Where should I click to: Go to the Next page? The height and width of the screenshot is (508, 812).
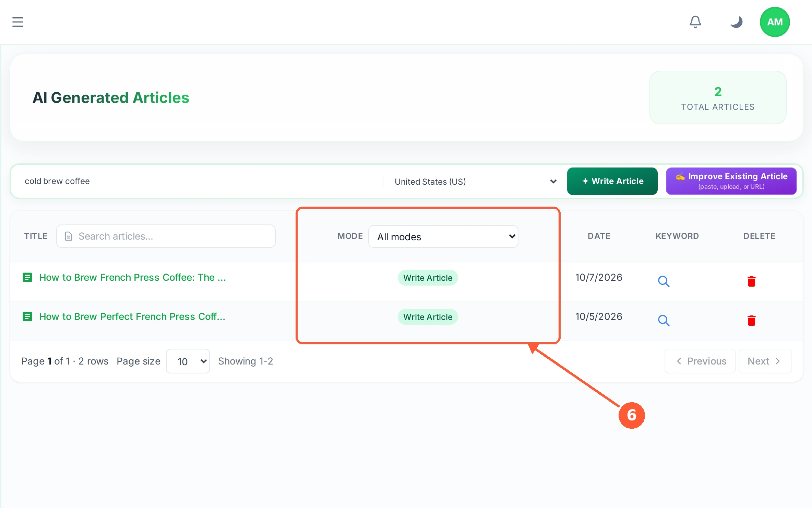tap(765, 361)
